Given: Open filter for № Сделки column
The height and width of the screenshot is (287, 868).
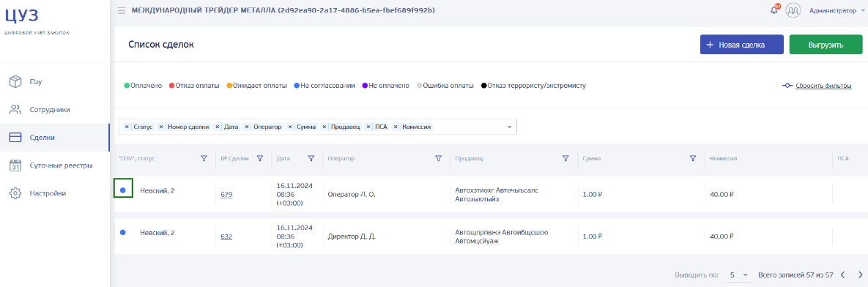Looking at the screenshot, I should (259, 159).
